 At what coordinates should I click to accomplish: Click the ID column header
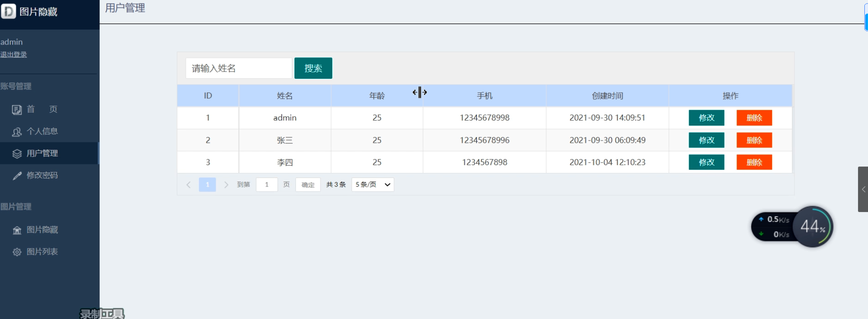[208, 96]
